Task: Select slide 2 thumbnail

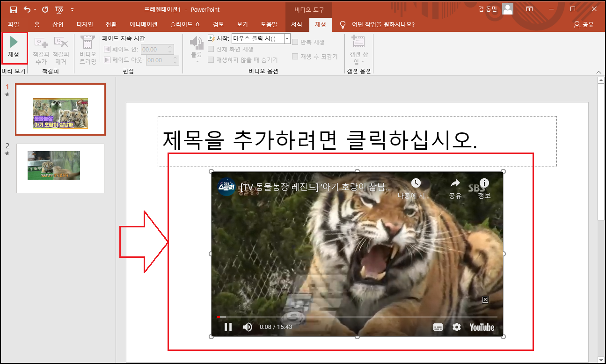Action: (60, 168)
